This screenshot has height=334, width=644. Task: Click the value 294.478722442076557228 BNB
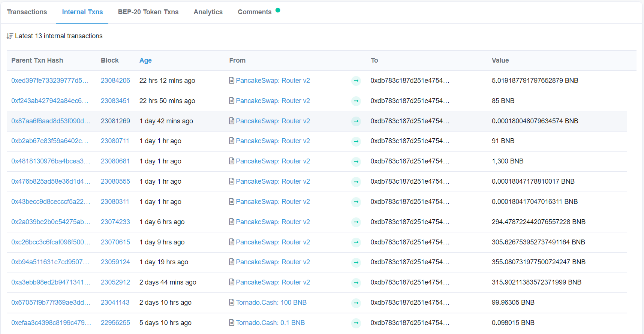(539, 222)
